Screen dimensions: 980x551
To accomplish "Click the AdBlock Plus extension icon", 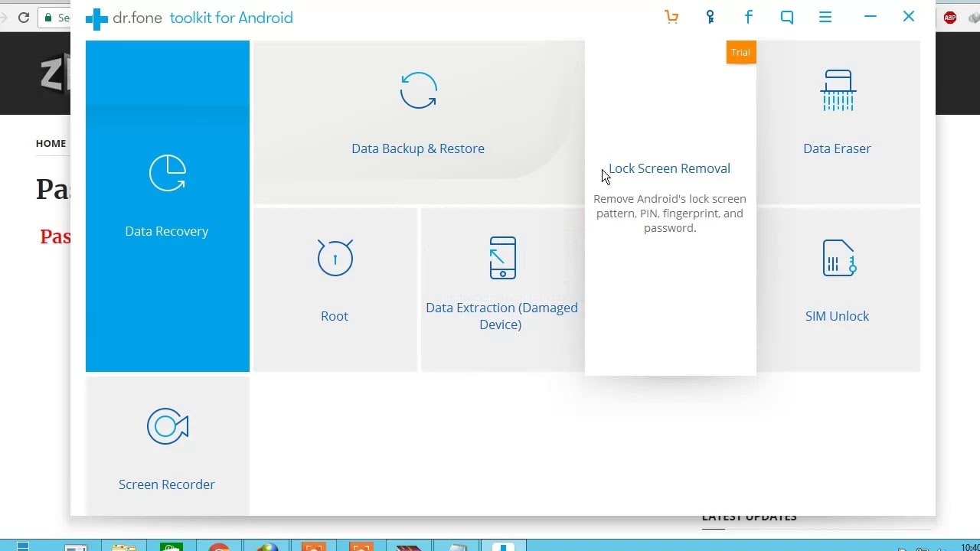I will click(x=950, y=17).
